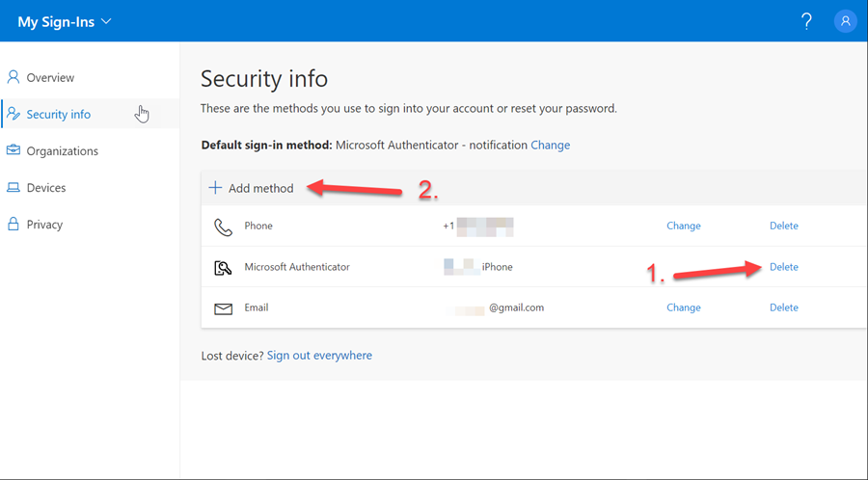
Task: Go to the Organizations section
Action: [x=62, y=150]
